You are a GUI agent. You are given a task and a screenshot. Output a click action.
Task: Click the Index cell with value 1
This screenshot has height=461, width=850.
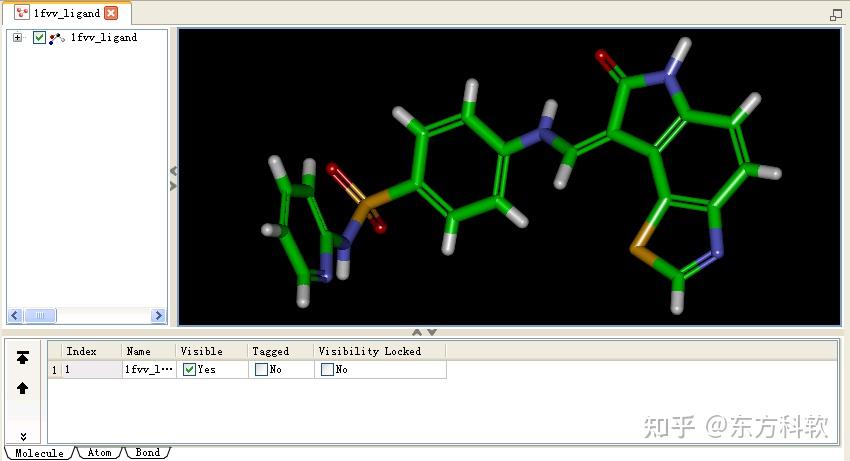pos(92,369)
